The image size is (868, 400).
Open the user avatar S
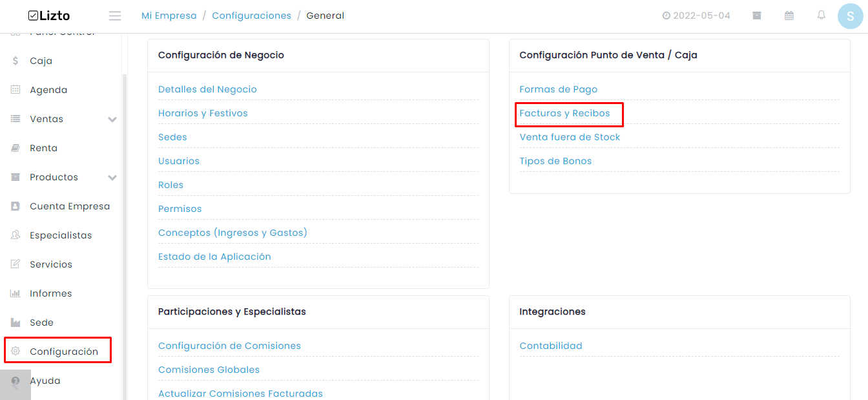(851, 16)
